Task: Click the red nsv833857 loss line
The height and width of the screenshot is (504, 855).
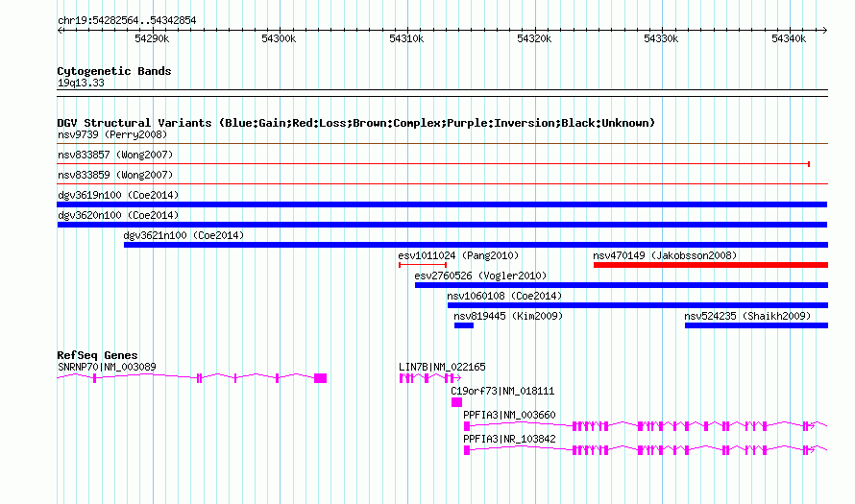Action: pos(433,164)
